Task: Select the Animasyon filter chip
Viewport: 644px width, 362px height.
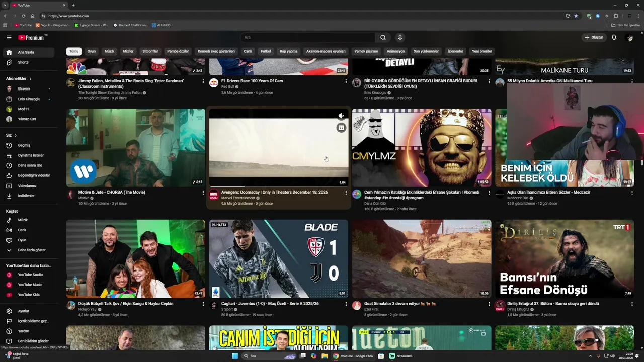Action: coord(395,51)
